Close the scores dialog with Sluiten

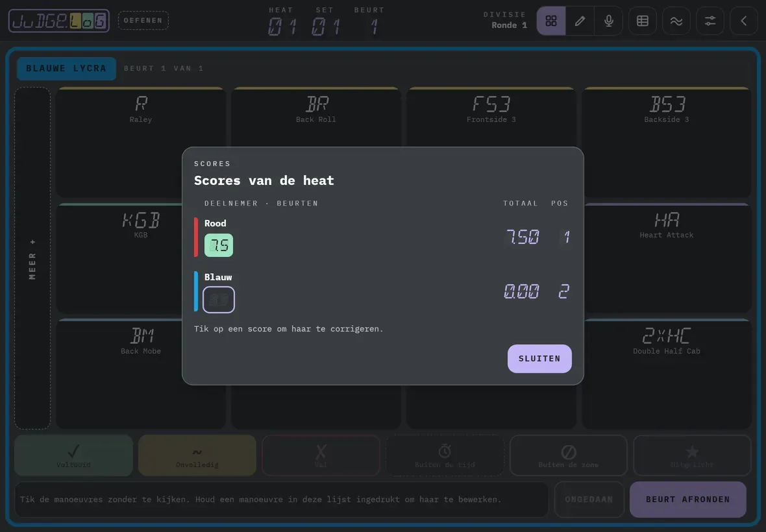click(539, 359)
